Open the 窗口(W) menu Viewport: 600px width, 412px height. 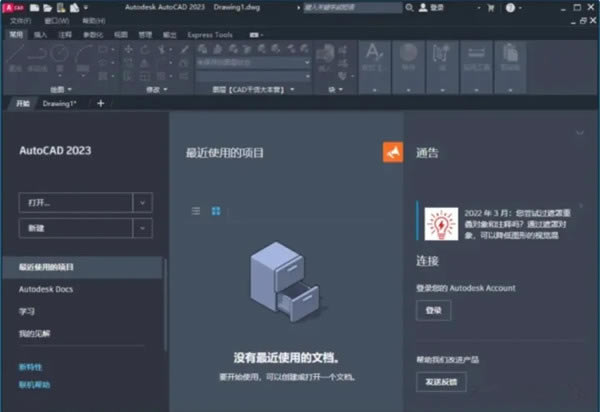coord(57,21)
